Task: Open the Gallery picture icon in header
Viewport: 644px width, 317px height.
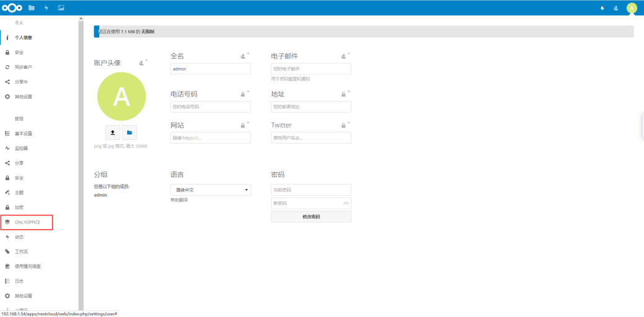Action: [61, 8]
